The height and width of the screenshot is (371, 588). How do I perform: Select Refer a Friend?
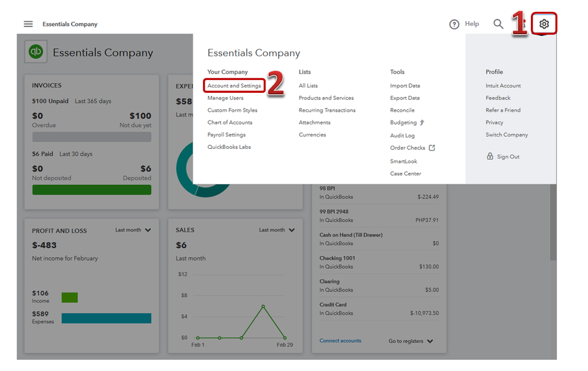coord(503,110)
